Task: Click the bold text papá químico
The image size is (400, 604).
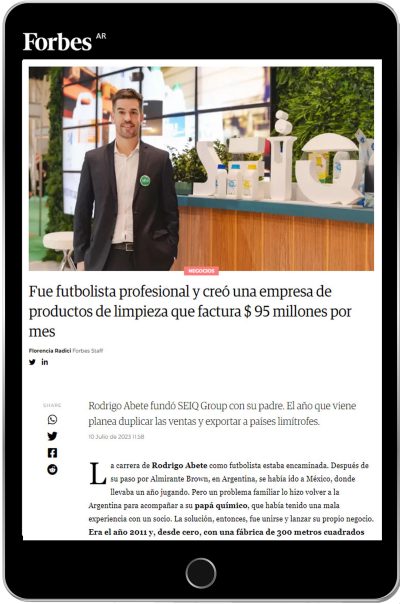Action: 221,505
